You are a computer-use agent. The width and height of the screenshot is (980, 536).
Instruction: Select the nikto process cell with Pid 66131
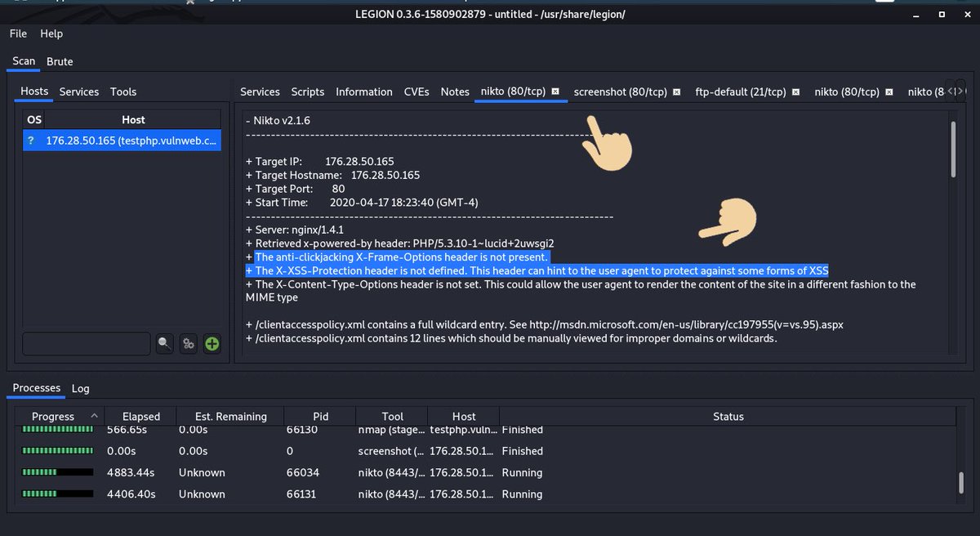pyautogui.click(x=304, y=494)
